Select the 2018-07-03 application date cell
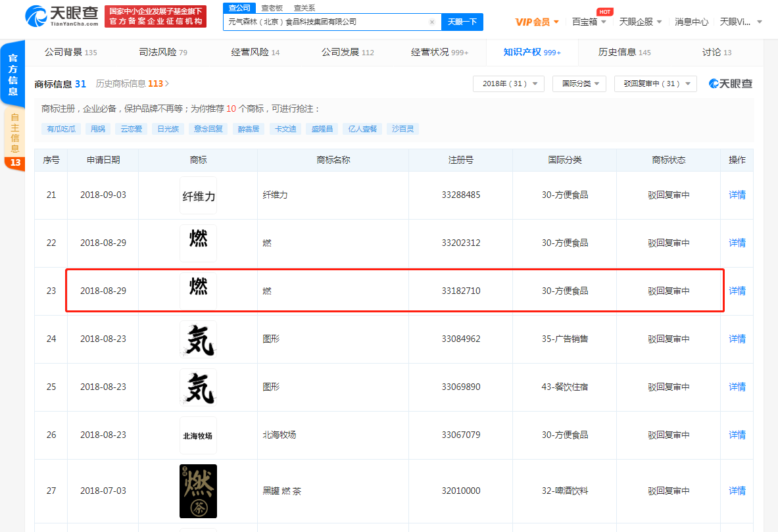This screenshot has height=532, width=778. point(103,491)
